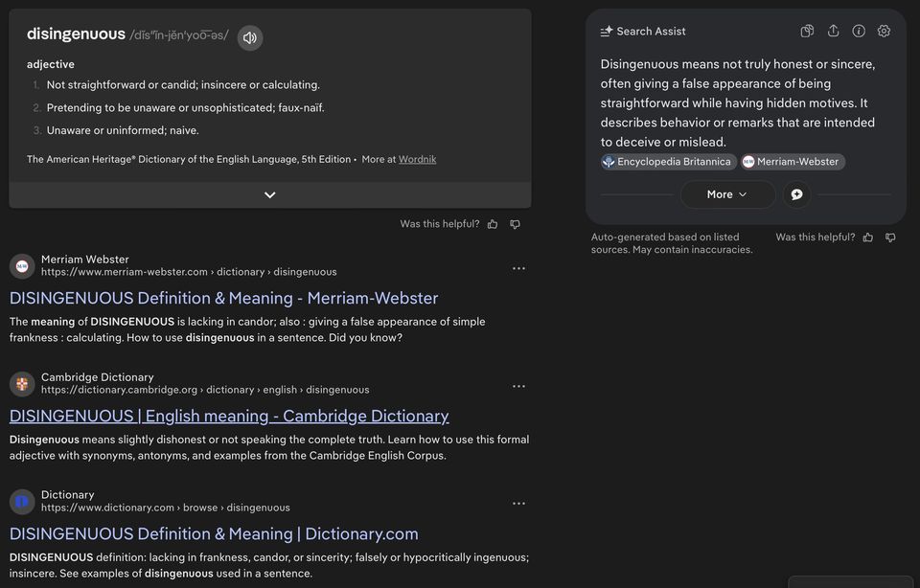This screenshot has height=588, width=920.
Task: Thumbs up the Search Assist answer
Action: click(868, 237)
